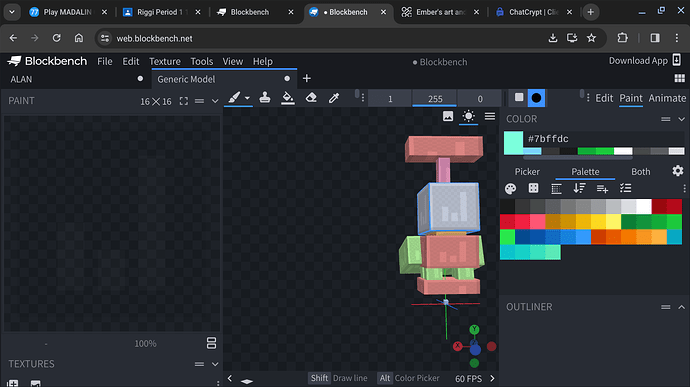The height and width of the screenshot is (387, 690).
Task: Pick the yellow swatch in palette
Action: [x=598, y=221]
